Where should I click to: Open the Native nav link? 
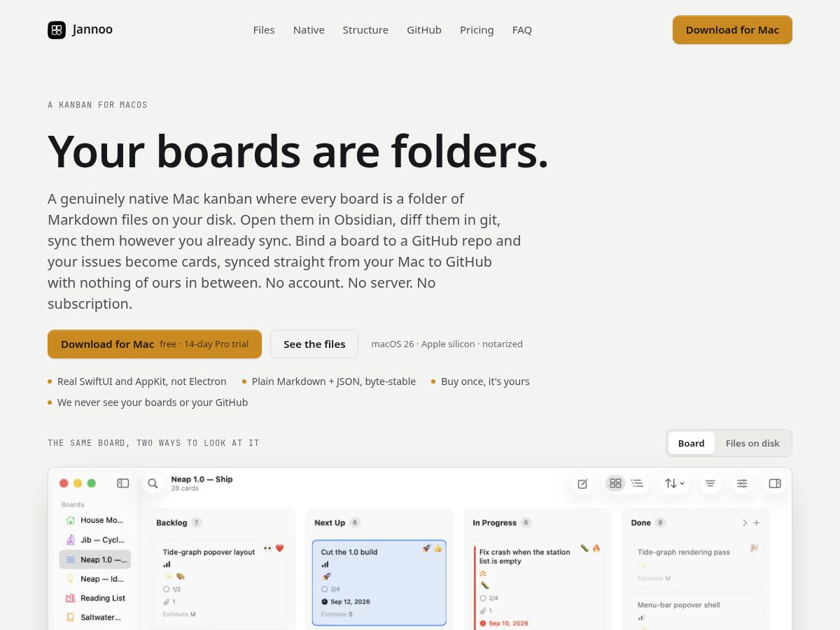(x=309, y=30)
